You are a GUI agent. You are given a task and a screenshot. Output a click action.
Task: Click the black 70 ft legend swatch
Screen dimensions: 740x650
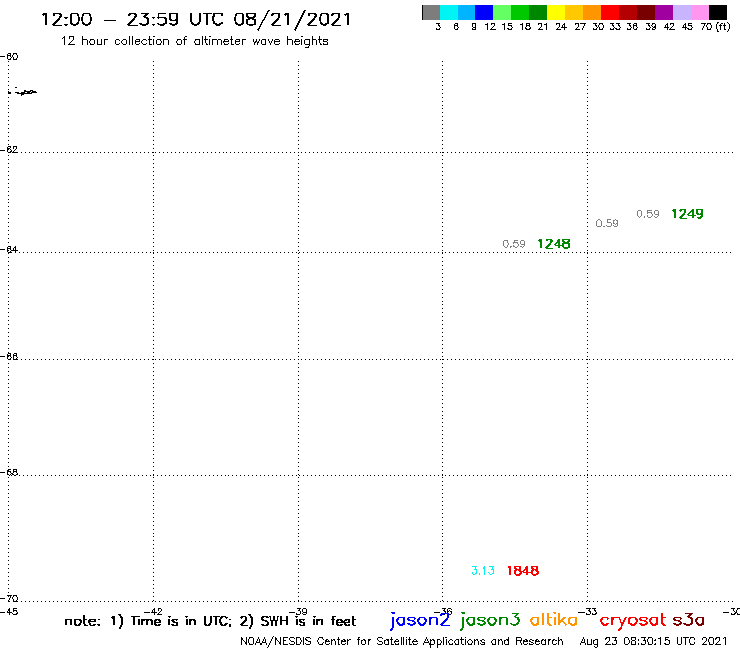click(x=718, y=12)
